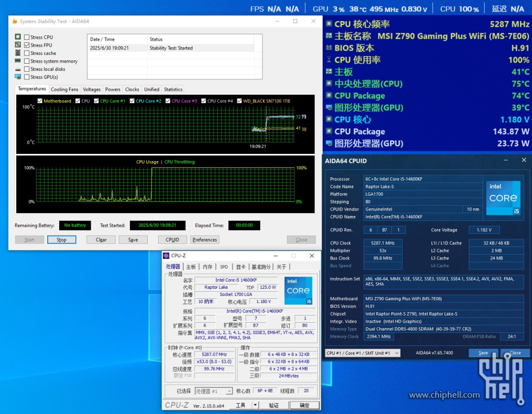Toggle Motherboard temperature graph checkbox
Image resolution: width=532 pixels, height=414 pixels.
40,101
